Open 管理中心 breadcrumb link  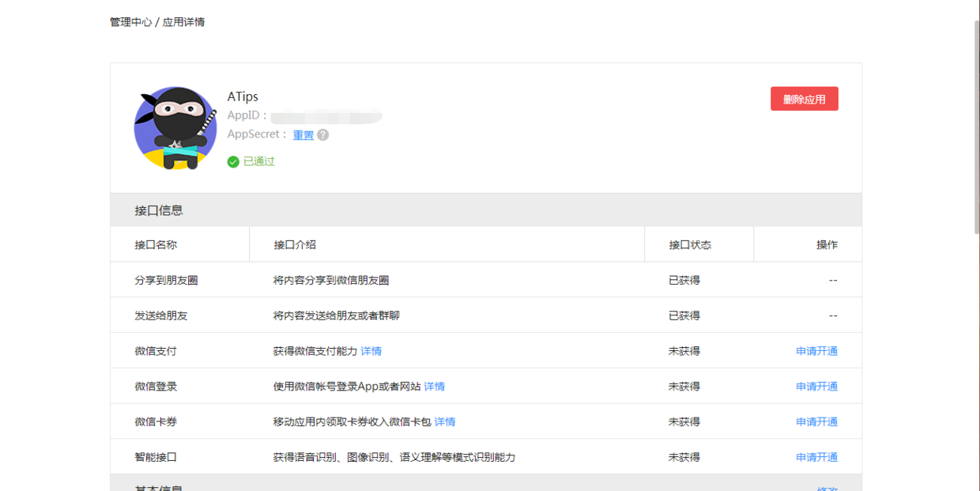point(130,22)
